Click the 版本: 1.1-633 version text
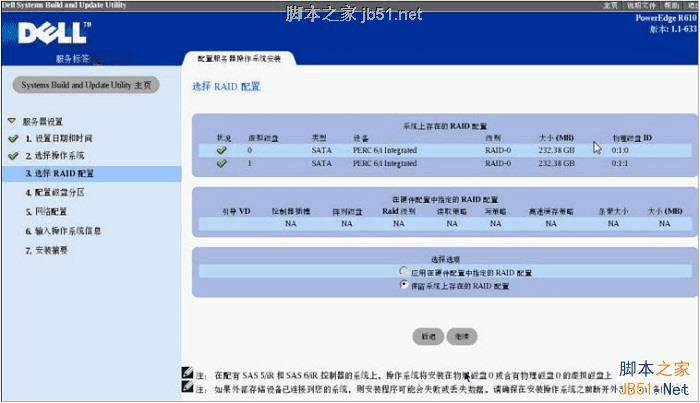The width and height of the screenshot is (700, 403). (x=673, y=29)
